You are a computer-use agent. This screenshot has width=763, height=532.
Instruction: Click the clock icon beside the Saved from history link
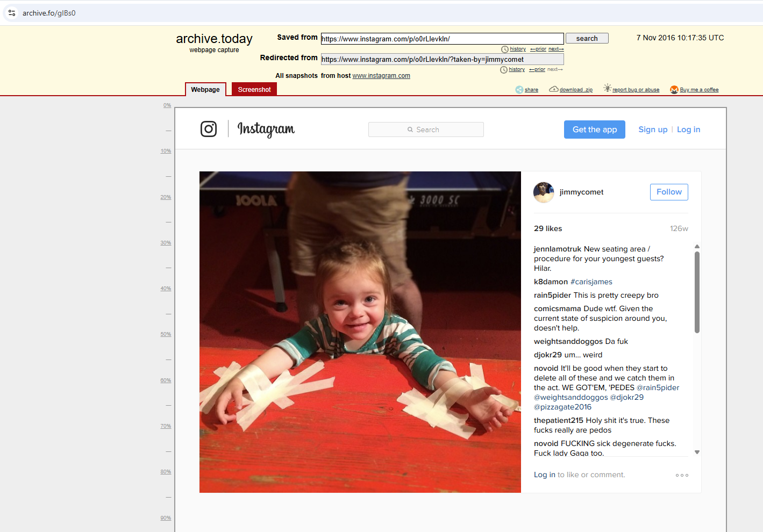(505, 49)
